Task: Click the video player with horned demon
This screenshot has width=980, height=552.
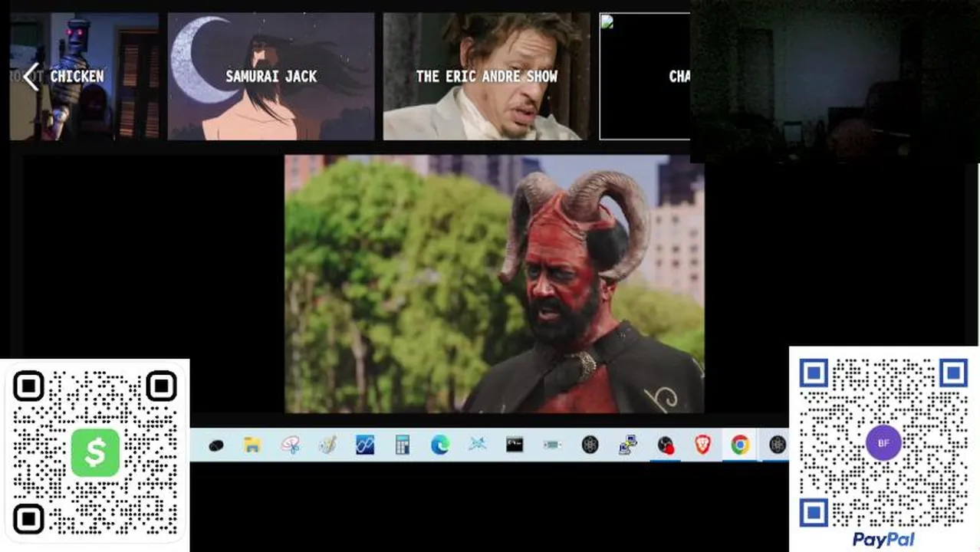Action: click(x=495, y=284)
